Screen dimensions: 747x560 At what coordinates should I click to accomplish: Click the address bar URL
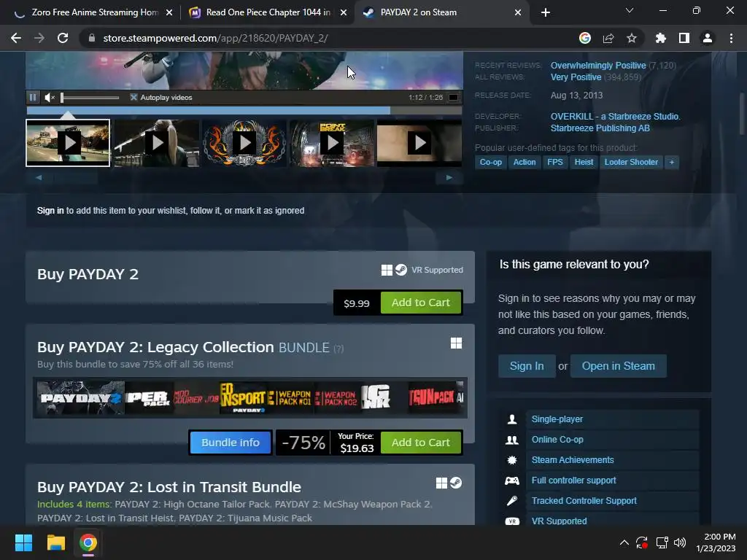[x=215, y=38]
